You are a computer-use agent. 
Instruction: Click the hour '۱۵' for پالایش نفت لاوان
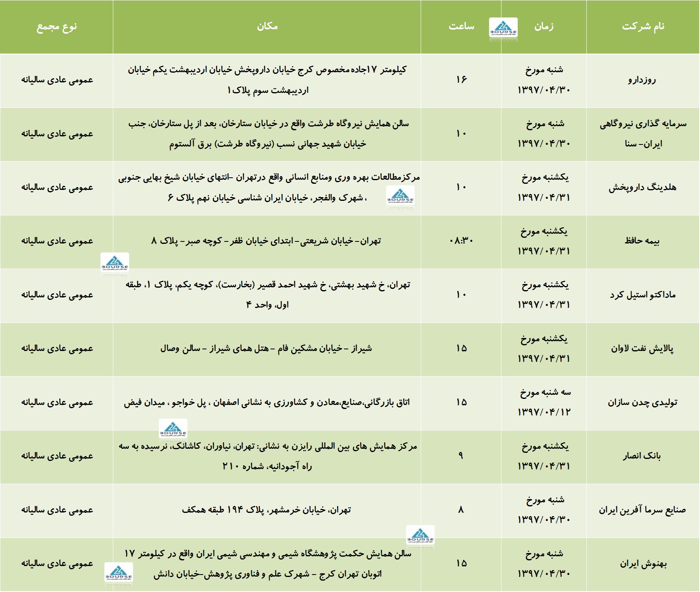click(461, 349)
